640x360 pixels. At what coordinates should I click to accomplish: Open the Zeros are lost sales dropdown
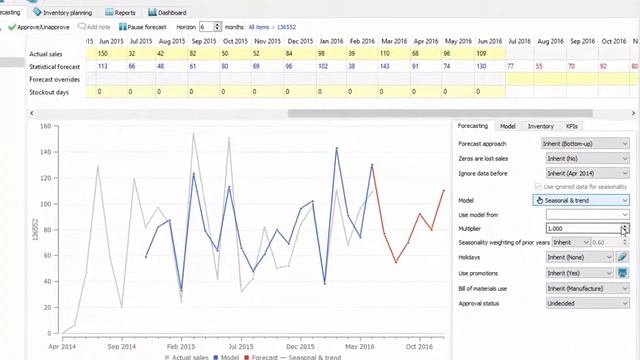coord(587,158)
